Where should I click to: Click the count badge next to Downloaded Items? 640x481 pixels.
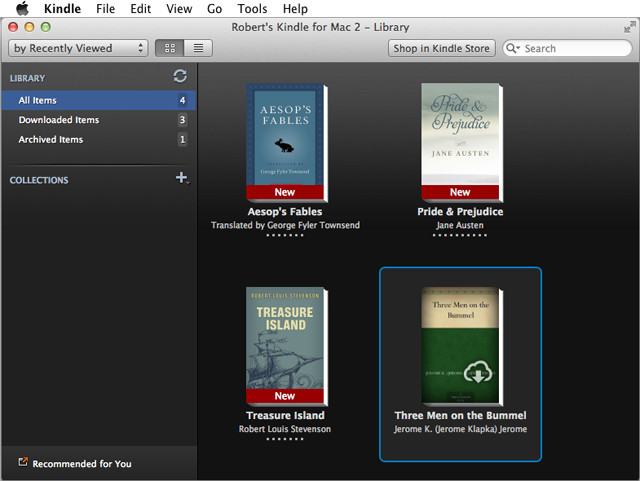(182, 120)
